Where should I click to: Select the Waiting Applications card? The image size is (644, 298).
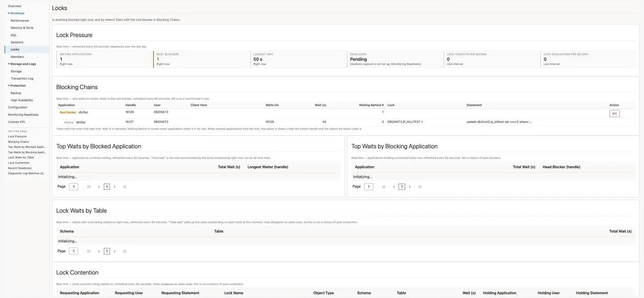coord(105,59)
